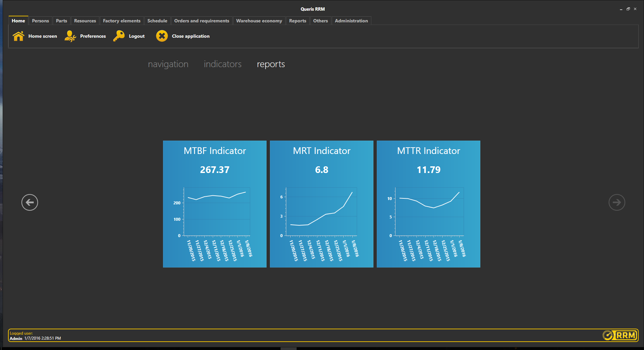Select the Warehouse economy tab
644x350 pixels.
pos(259,21)
